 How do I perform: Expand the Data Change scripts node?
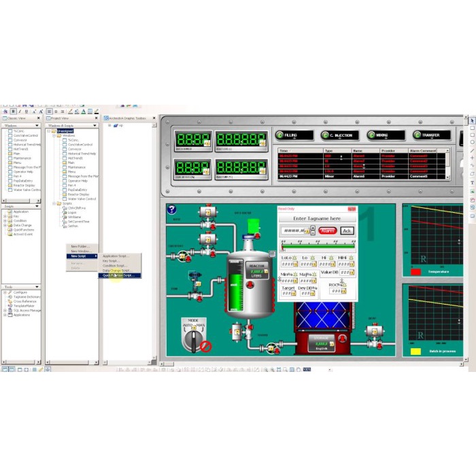(x=5, y=225)
